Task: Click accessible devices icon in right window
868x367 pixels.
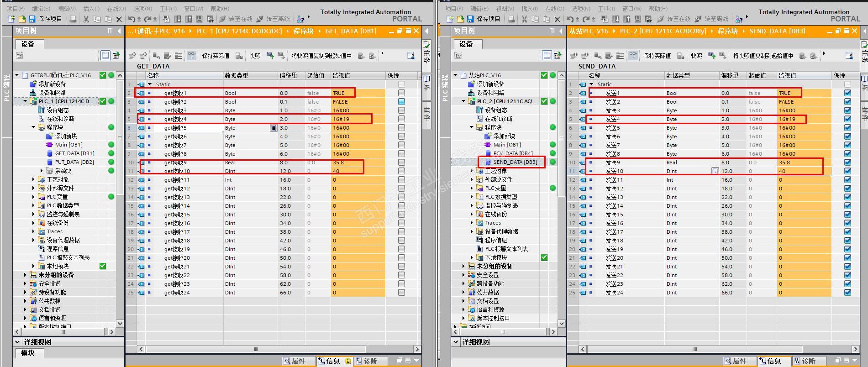Action: pos(739,19)
